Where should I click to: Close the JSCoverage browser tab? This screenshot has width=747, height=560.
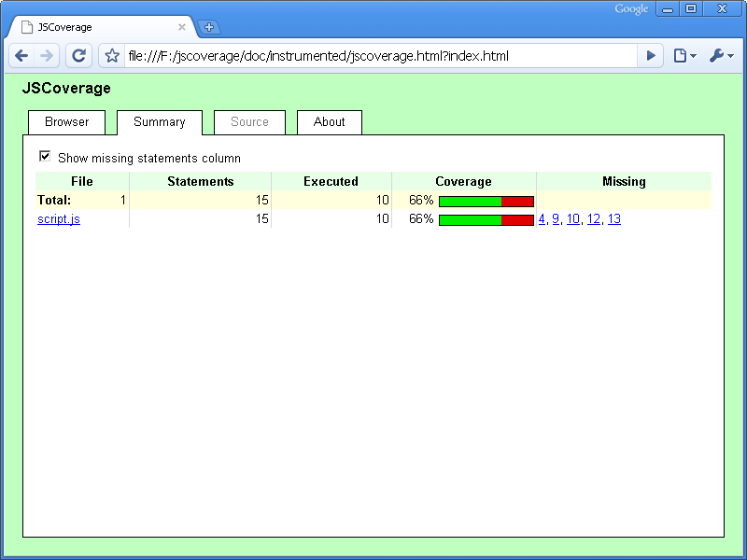coord(182,27)
